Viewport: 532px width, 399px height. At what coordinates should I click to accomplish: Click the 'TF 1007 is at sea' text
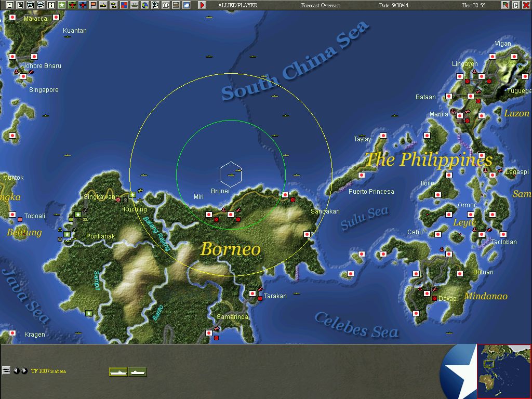[48, 371]
